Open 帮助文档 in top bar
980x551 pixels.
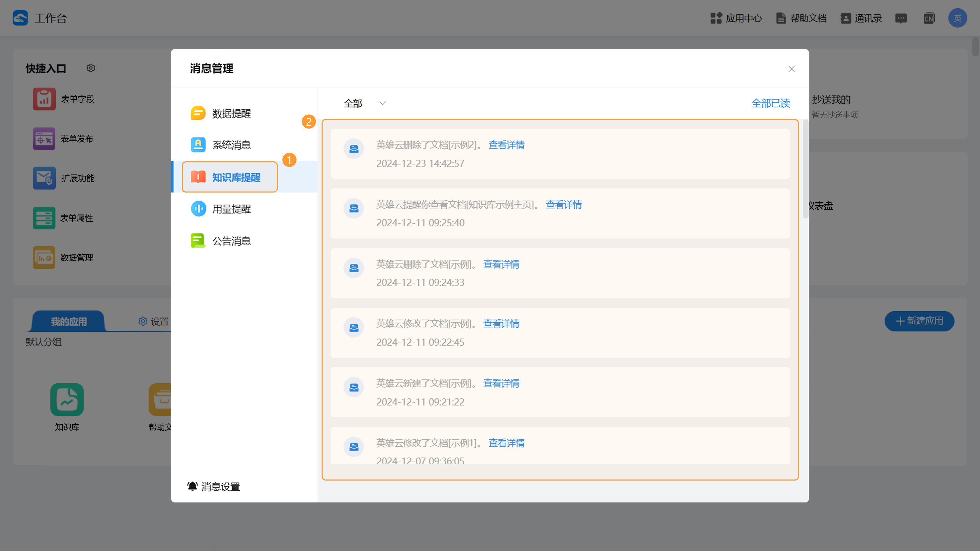click(801, 18)
